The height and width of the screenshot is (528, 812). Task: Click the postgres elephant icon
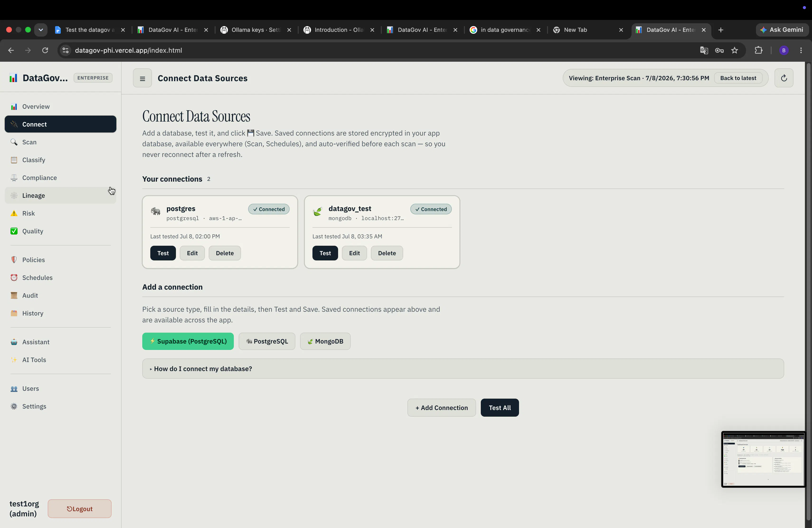point(156,212)
